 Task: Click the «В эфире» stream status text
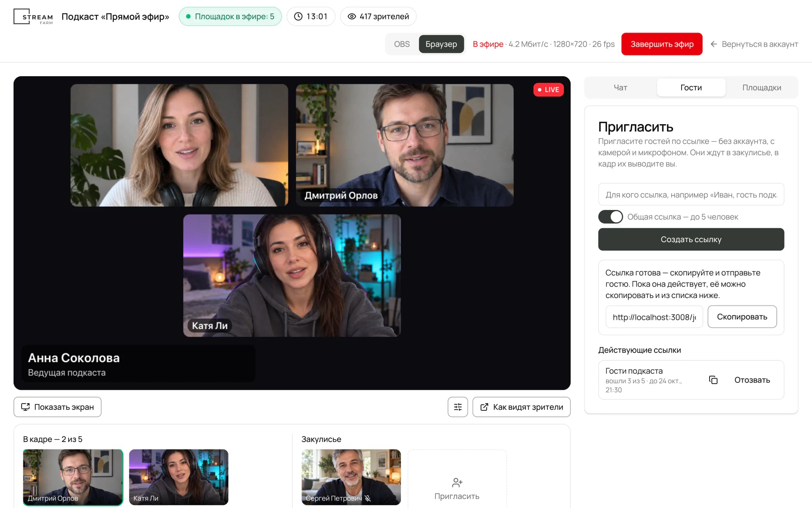coord(488,44)
